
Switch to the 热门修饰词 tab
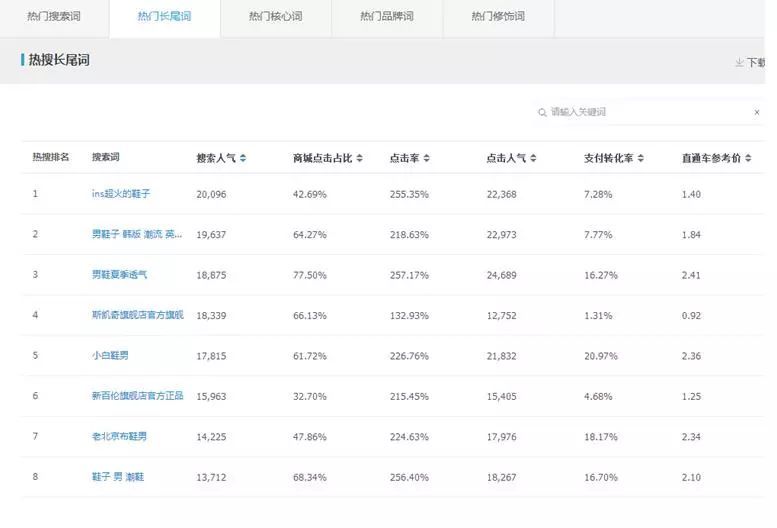(499, 17)
